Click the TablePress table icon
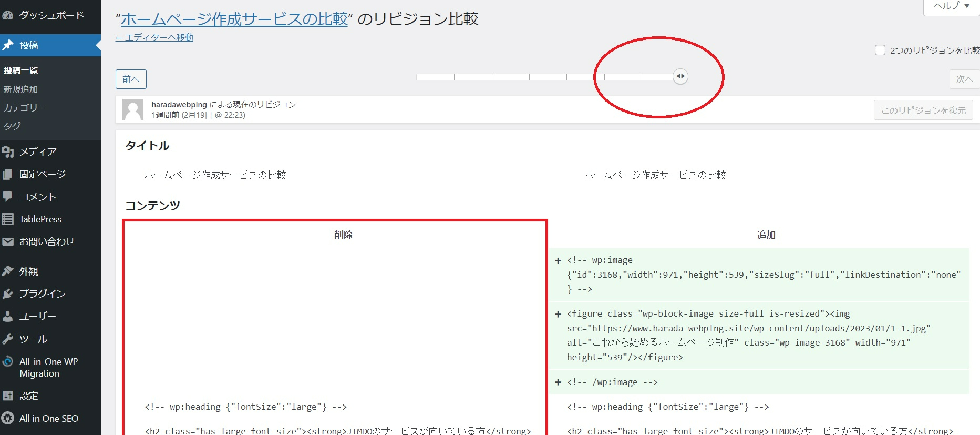 point(7,219)
